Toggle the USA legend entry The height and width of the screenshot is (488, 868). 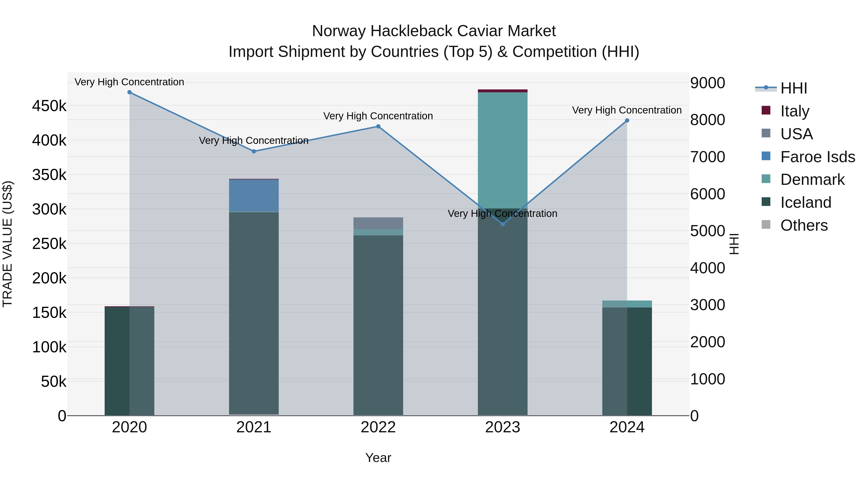coord(787,134)
